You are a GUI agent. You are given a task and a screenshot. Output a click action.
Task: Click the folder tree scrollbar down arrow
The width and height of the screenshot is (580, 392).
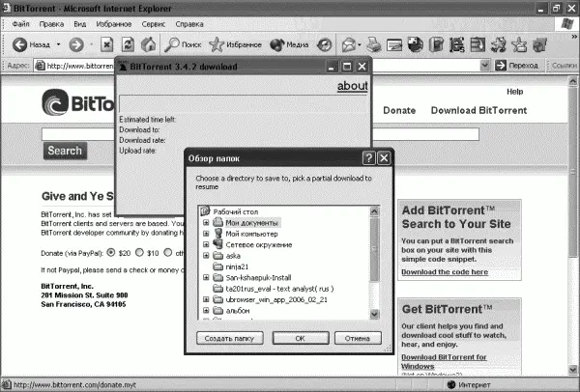pos(374,314)
